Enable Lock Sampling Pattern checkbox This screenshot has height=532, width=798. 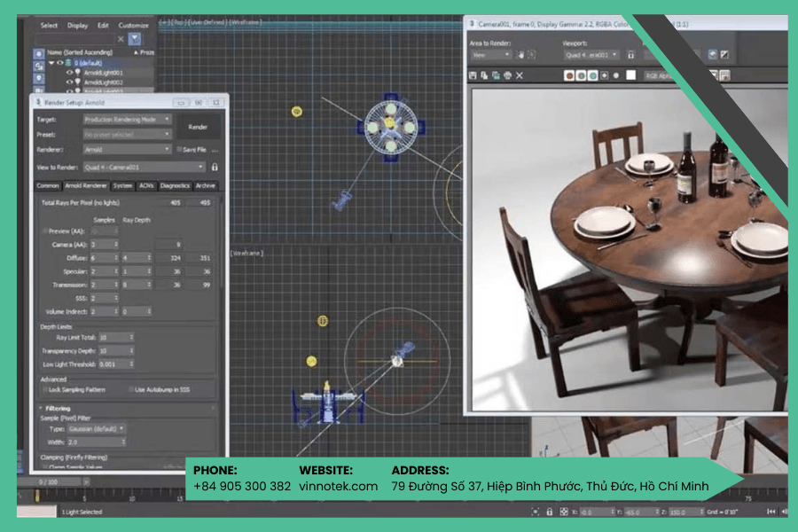pyautogui.click(x=45, y=389)
